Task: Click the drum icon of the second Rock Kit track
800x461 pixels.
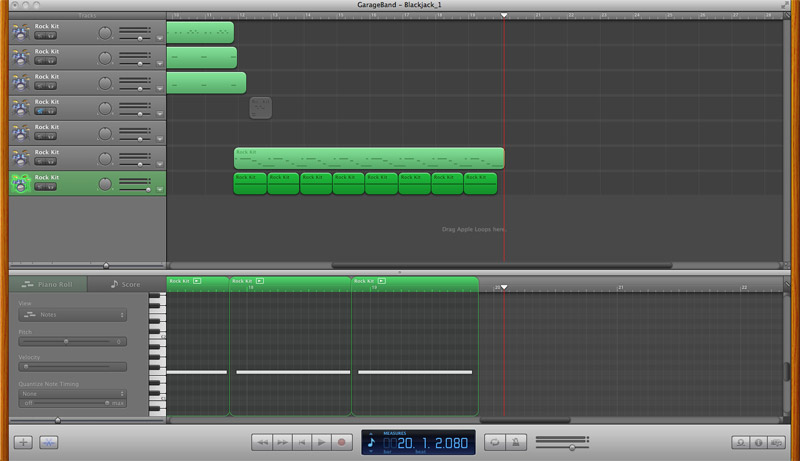Action: click(21, 57)
